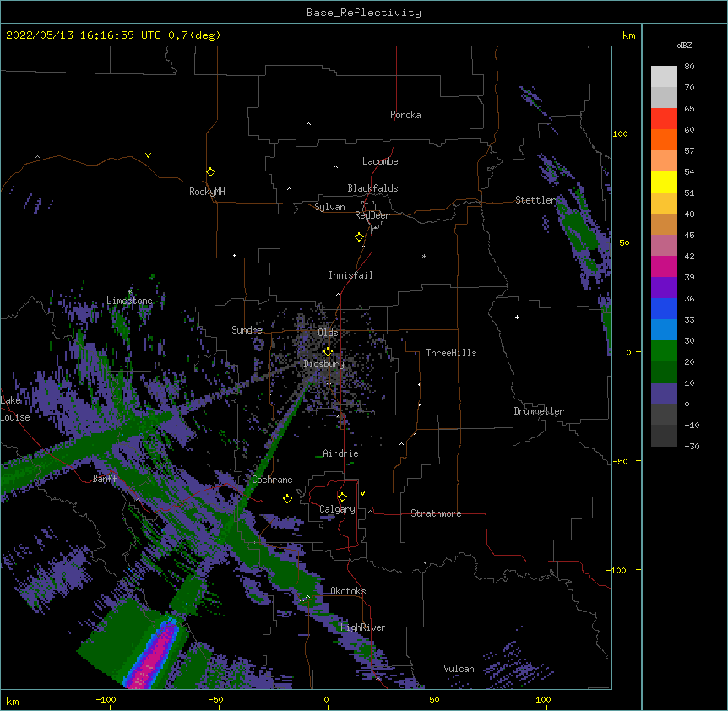Select yellow diamond marker below the Cochrane label
Screen dimensions: 728x711
coord(287,498)
